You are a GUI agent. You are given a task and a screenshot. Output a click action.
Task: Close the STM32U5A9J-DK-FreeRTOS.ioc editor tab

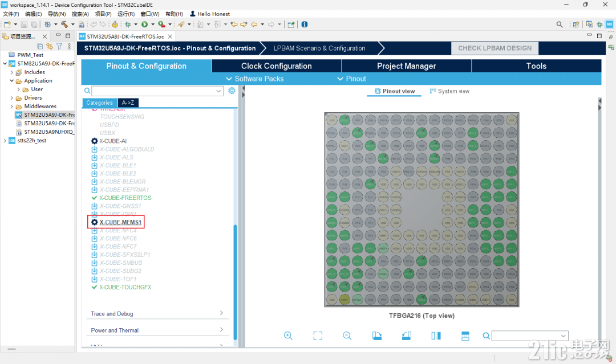click(170, 36)
